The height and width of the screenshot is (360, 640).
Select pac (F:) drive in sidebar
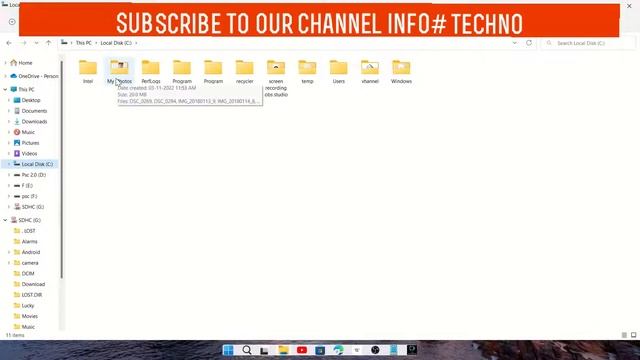(x=29, y=196)
